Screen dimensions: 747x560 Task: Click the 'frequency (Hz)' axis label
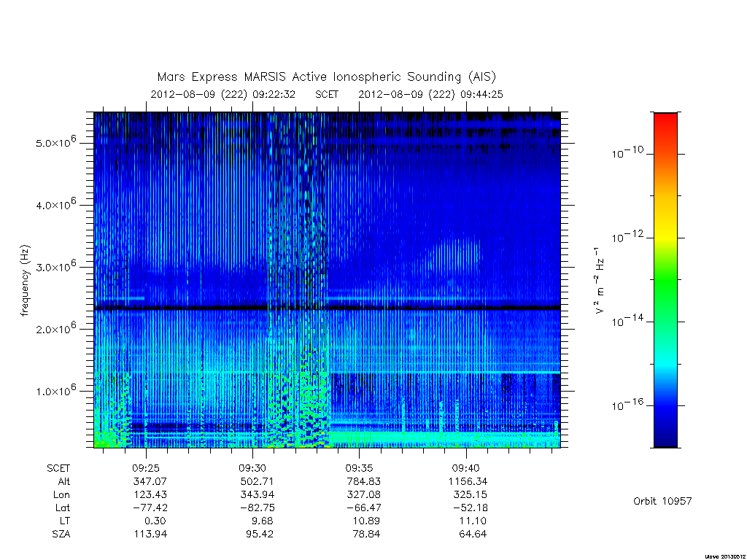[x=26, y=280]
